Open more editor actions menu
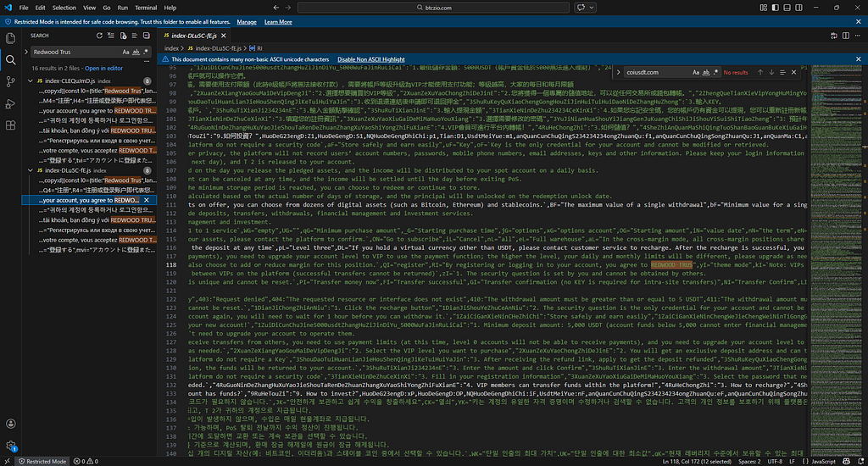The image size is (868, 466). (858, 36)
